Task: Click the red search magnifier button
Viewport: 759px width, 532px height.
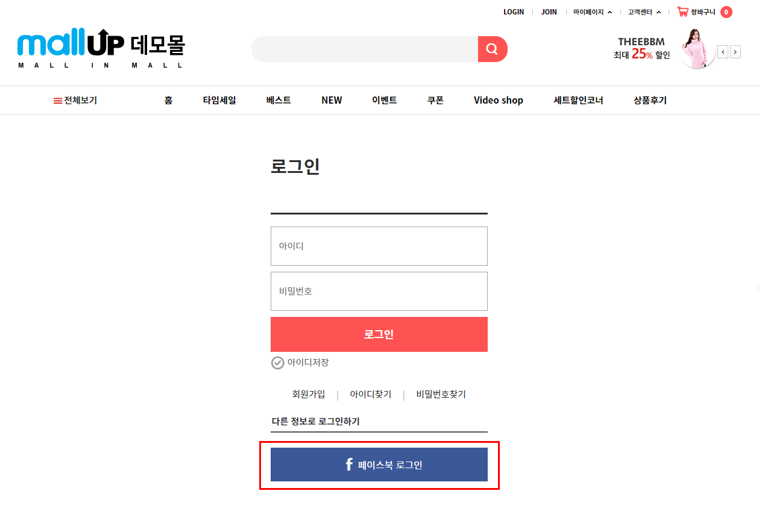Action: [493, 49]
